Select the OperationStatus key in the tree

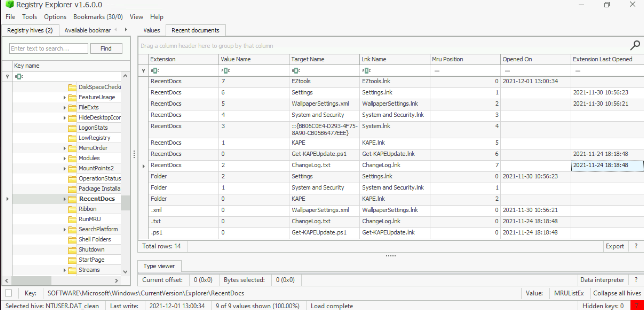click(99, 179)
